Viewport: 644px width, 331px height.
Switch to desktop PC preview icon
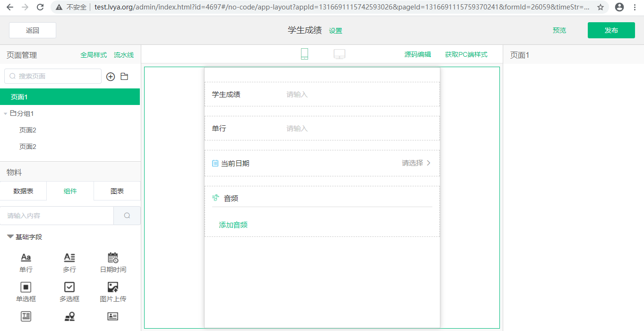[339, 54]
